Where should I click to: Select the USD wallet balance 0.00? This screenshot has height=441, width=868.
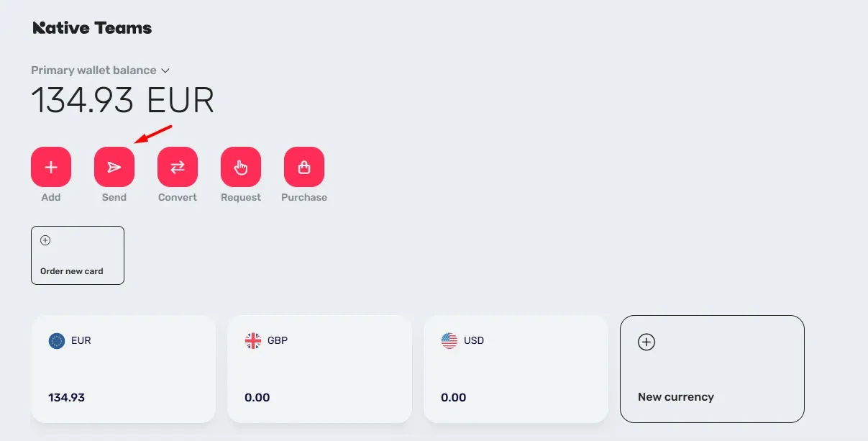[453, 397]
